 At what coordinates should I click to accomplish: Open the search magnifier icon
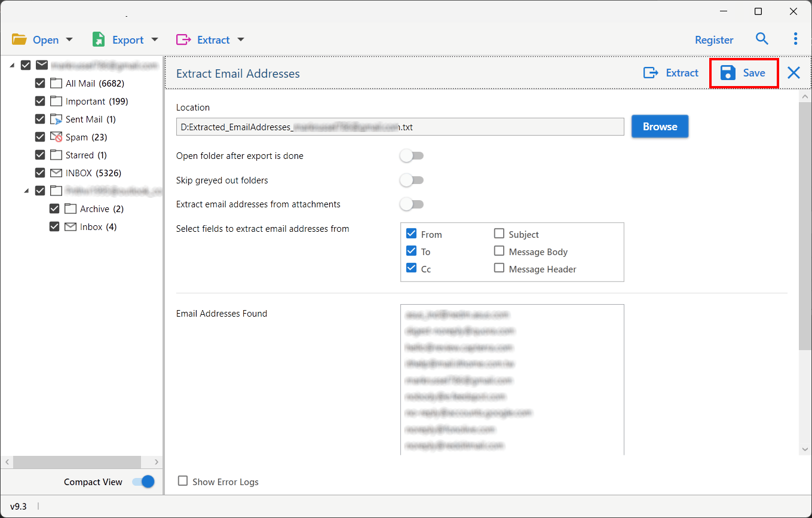pos(762,39)
